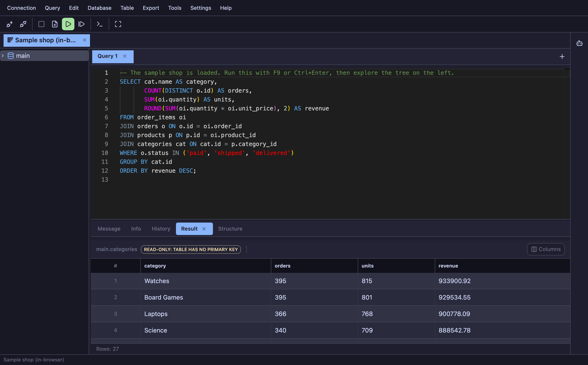The width and height of the screenshot is (588, 365).
Task: Run query with the green play button
Action: click(x=68, y=24)
